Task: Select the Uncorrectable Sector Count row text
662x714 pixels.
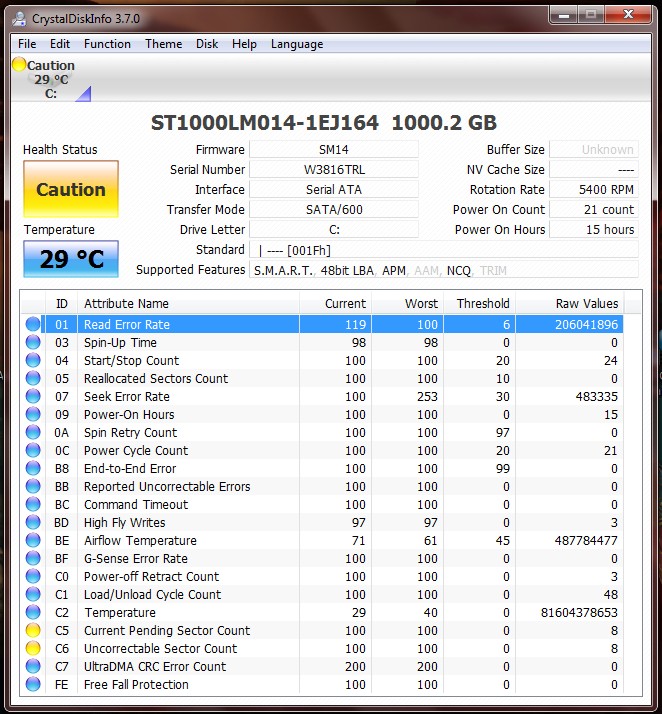Action: [160, 648]
